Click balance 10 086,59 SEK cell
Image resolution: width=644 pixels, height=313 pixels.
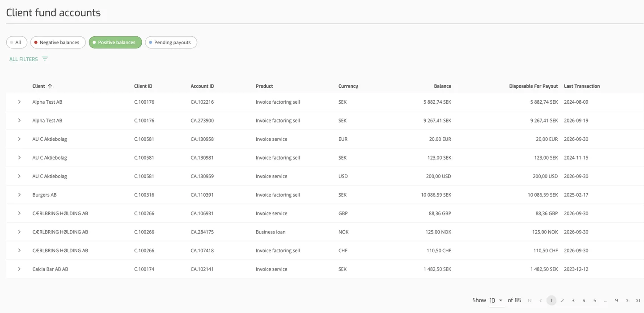coord(436,195)
